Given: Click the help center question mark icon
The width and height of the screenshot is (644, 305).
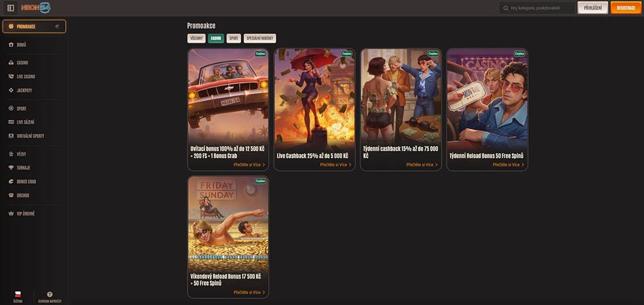Looking at the screenshot, I should [x=50, y=294].
